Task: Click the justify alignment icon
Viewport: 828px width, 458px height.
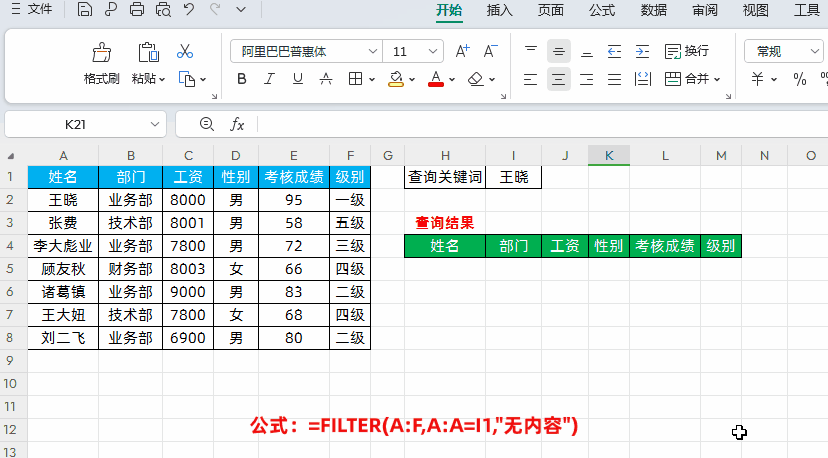Action: coord(614,79)
